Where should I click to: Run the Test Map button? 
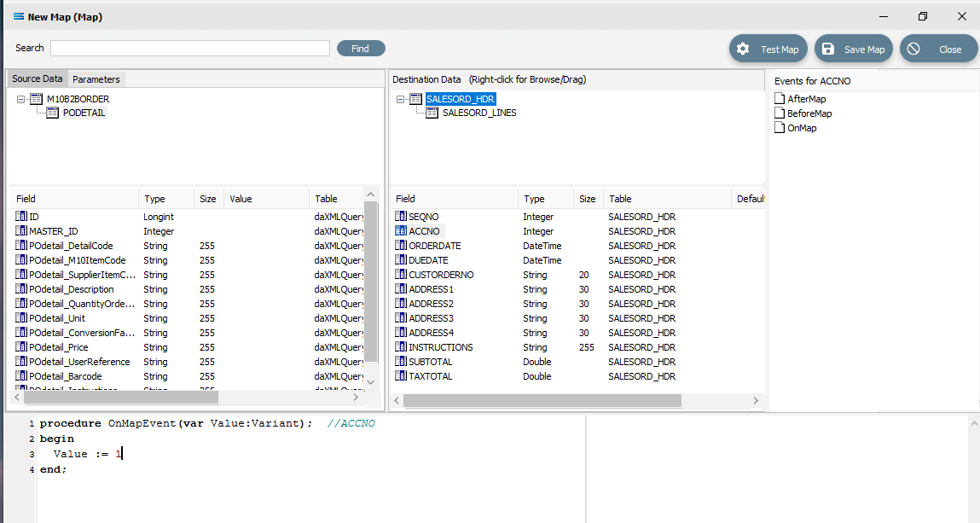(x=768, y=49)
